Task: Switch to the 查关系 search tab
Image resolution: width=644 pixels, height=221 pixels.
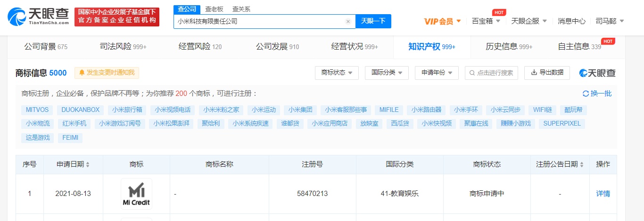Action: coord(241,9)
